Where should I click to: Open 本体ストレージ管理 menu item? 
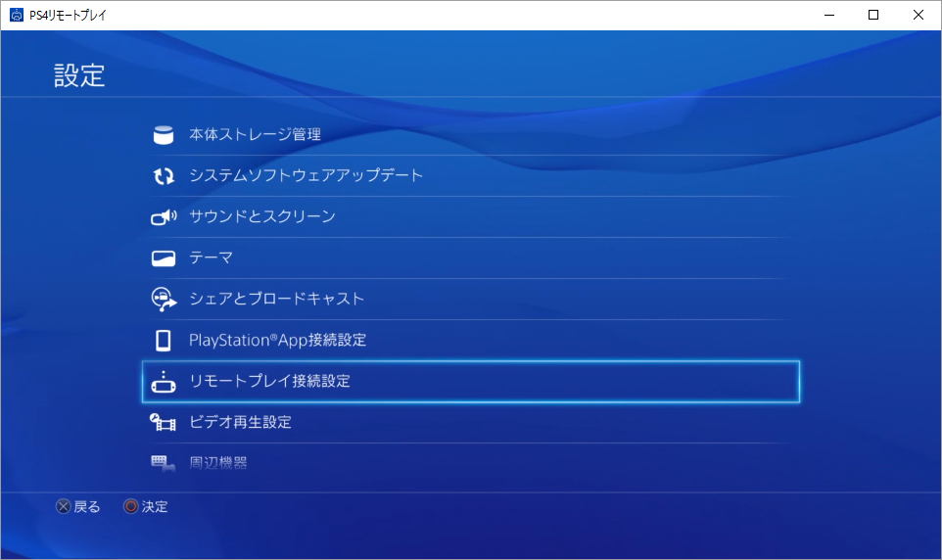tap(471, 134)
